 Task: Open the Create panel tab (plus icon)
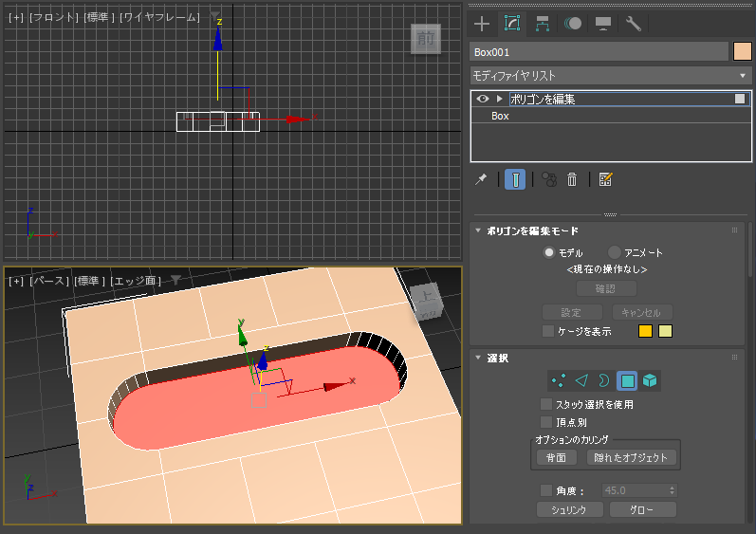point(482,24)
